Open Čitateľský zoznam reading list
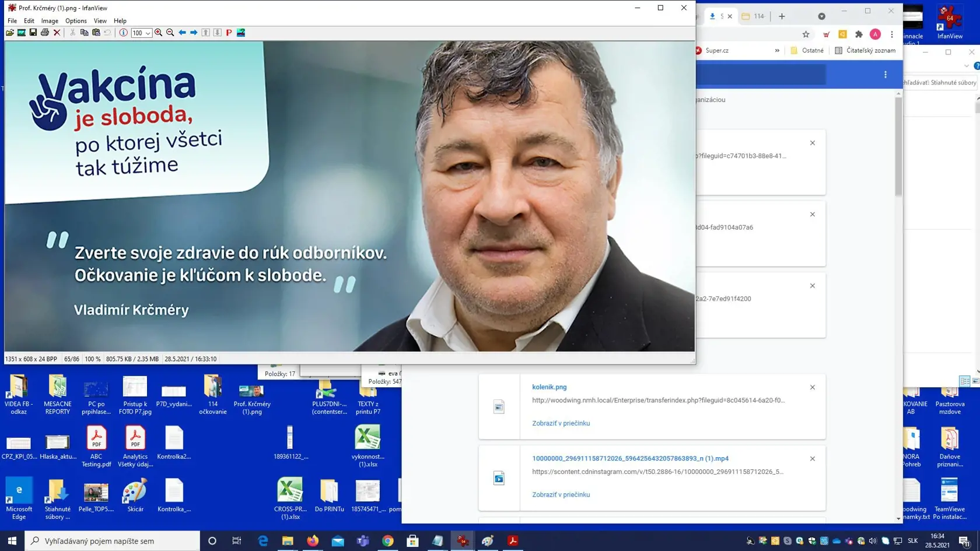 865,51
